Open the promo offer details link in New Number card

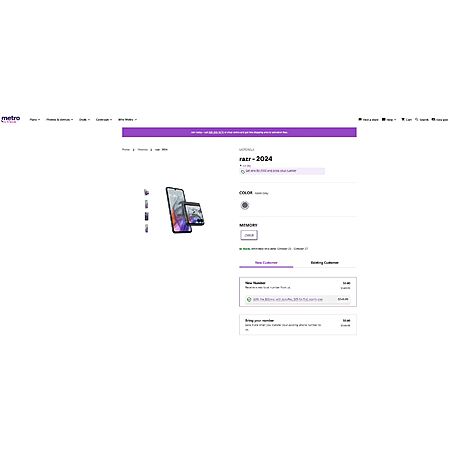pos(288,299)
